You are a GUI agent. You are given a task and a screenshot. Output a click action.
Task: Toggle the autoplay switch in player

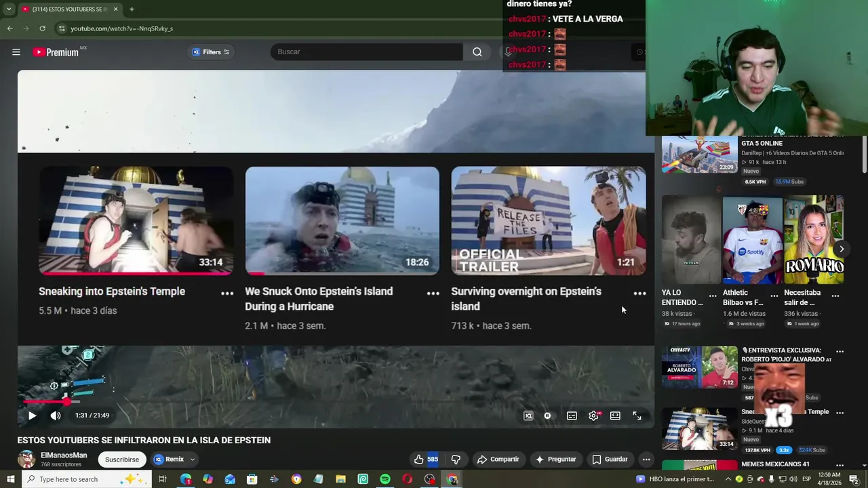[x=547, y=416]
